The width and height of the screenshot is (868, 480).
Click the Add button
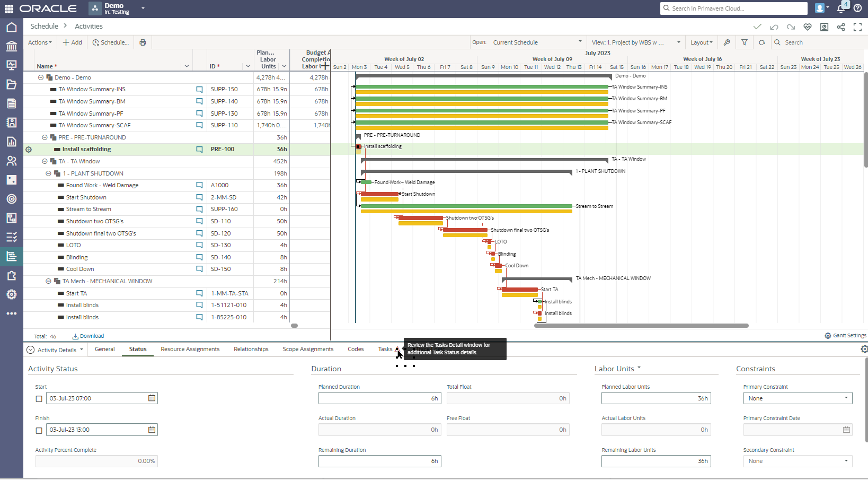click(x=73, y=42)
